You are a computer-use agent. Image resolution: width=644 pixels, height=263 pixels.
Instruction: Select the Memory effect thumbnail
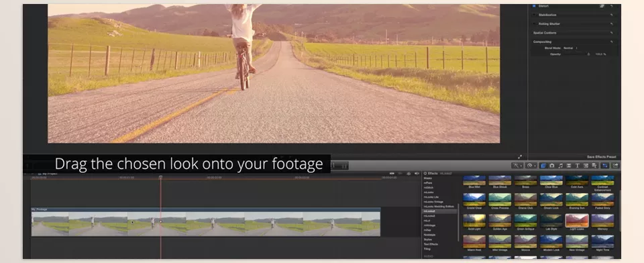coord(602,221)
